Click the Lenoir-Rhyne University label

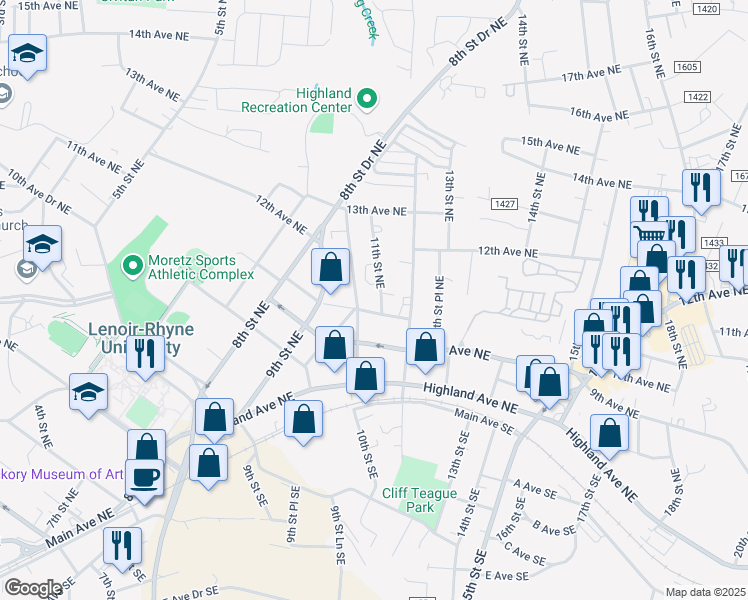click(x=141, y=338)
